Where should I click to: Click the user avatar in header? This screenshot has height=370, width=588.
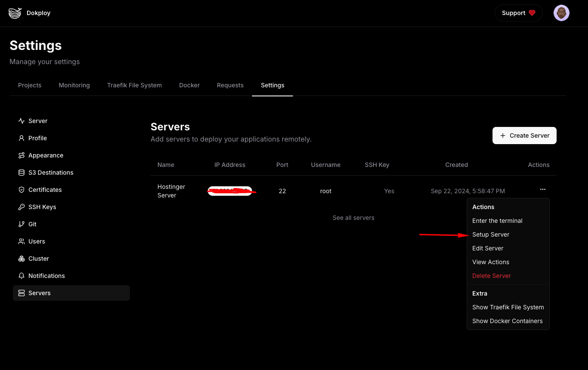561,13
